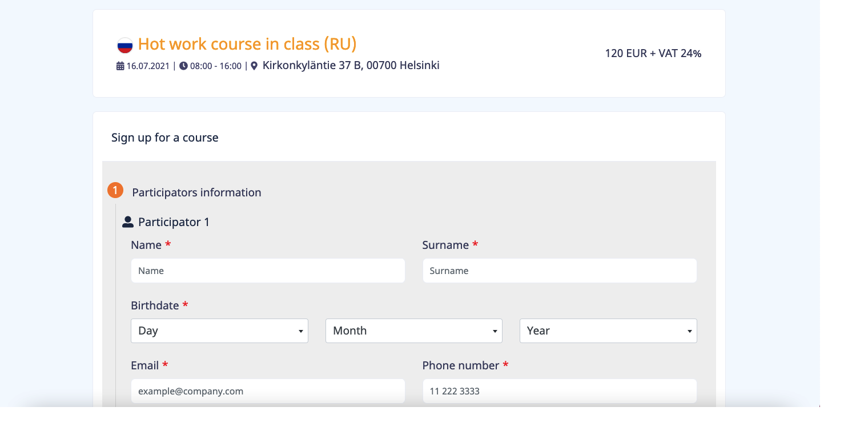Click the Russian flag icon beside course title

pyautogui.click(x=124, y=45)
